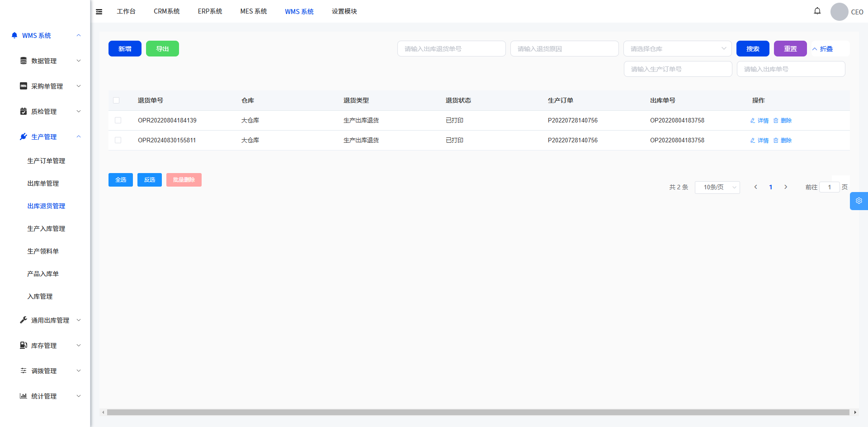Open the 10条/页 page size dropdown
Screen dimensions: 868x427
coord(717,187)
